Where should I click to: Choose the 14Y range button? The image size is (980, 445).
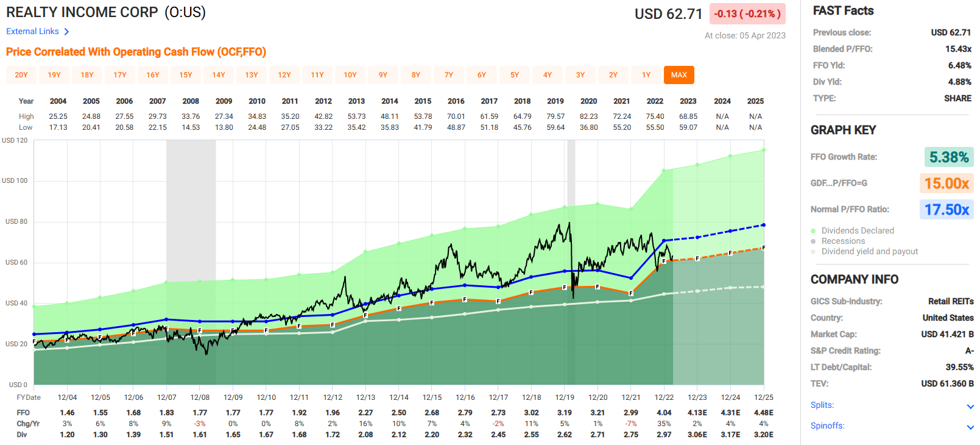tap(219, 75)
